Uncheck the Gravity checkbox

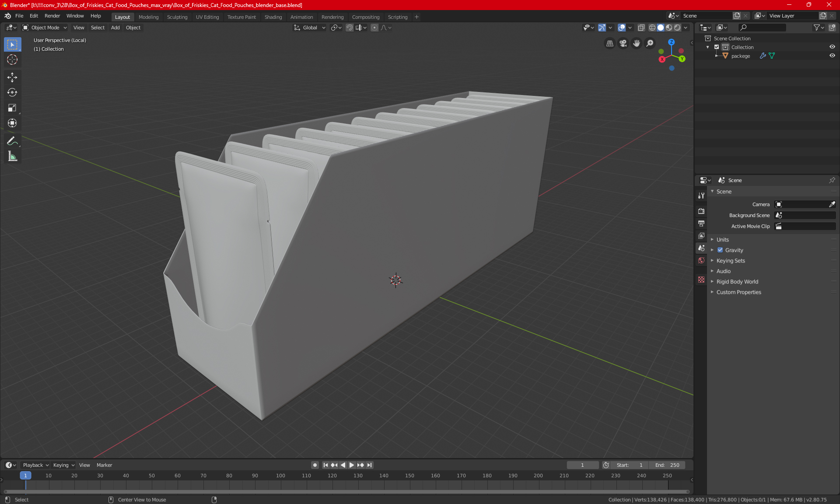[720, 250]
